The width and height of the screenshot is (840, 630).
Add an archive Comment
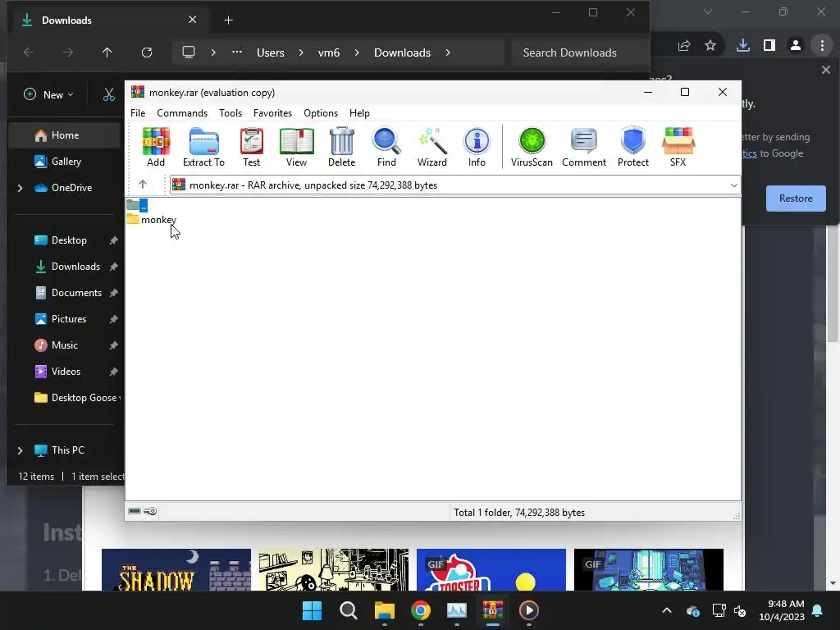click(x=584, y=148)
